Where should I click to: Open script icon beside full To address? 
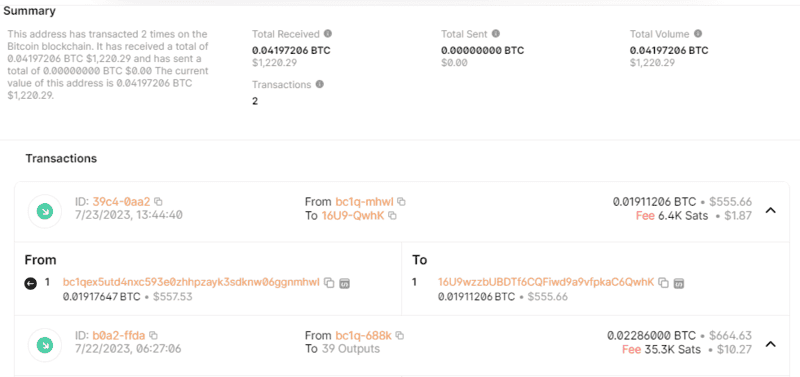tap(679, 283)
